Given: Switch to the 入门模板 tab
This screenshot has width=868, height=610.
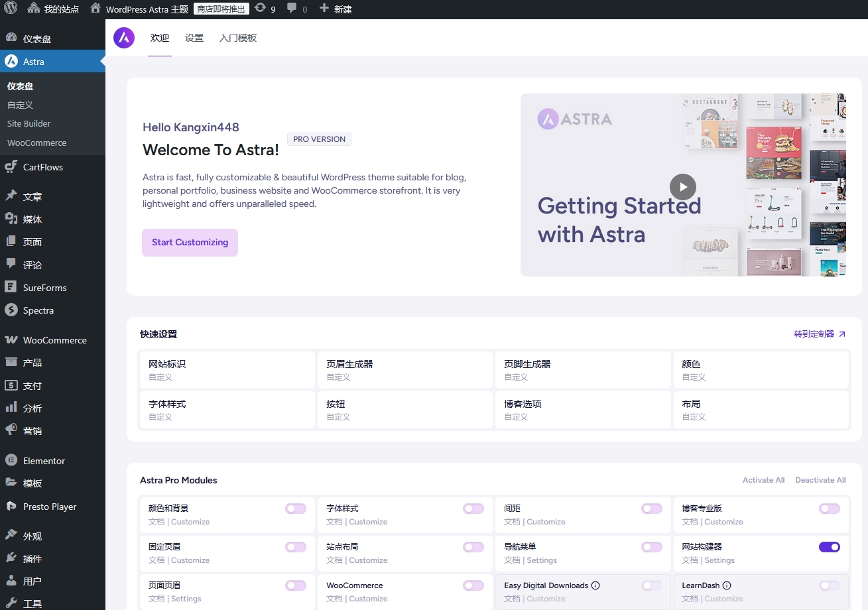Looking at the screenshot, I should (238, 38).
